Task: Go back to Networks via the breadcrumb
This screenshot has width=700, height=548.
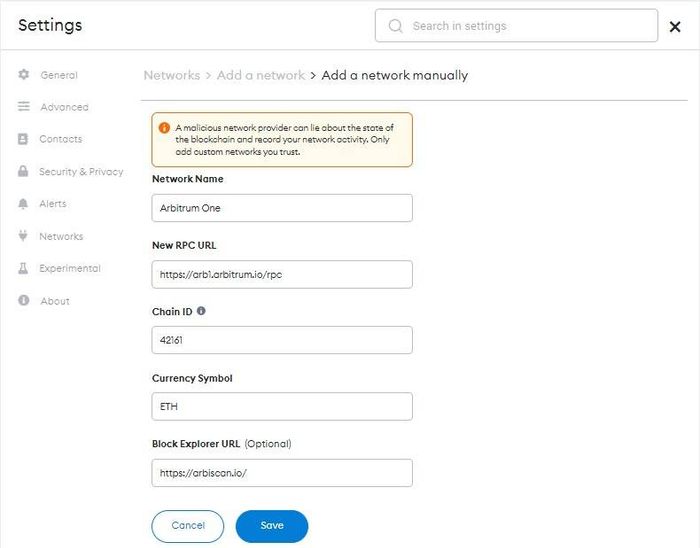Action: [172, 75]
